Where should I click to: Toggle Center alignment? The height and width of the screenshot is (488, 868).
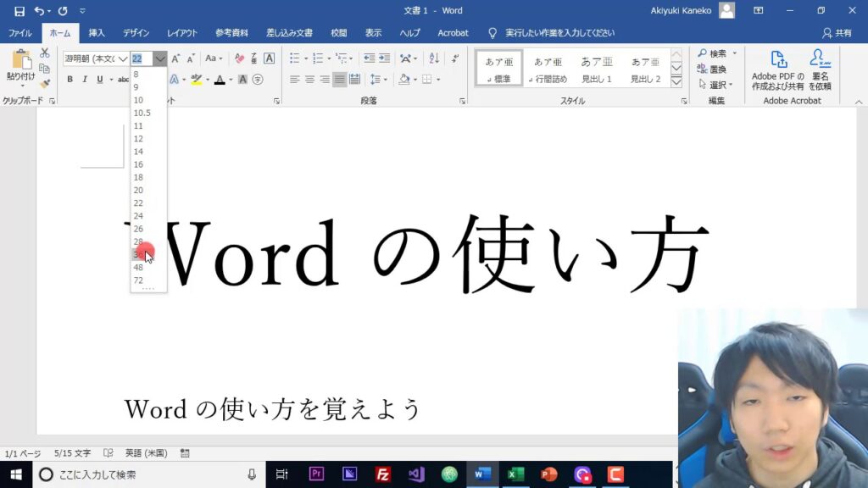pos(309,80)
